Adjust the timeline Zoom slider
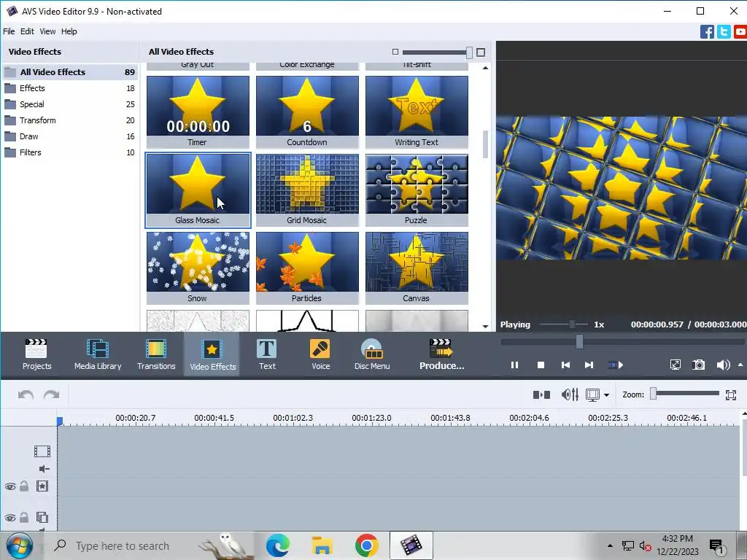The width and height of the screenshot is (747, 560). tap(654, 394)
